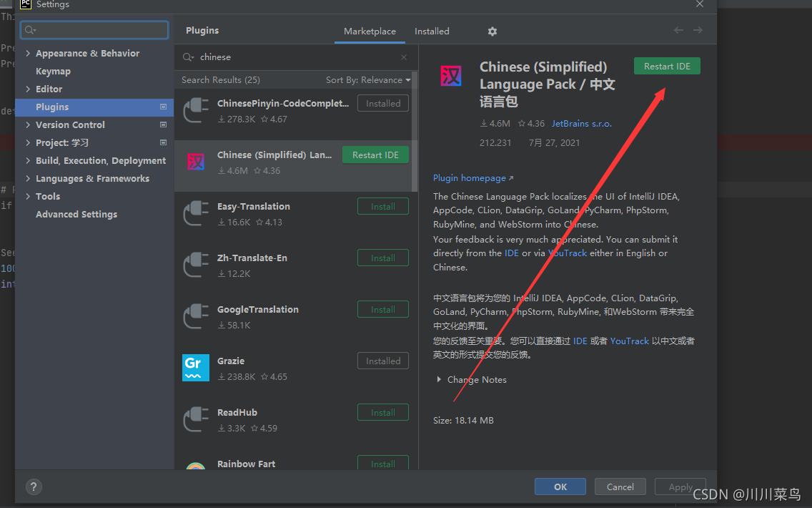Select the Rainbow Fart plugin name
Screen dimensions: 812x508
click(246, 464)
